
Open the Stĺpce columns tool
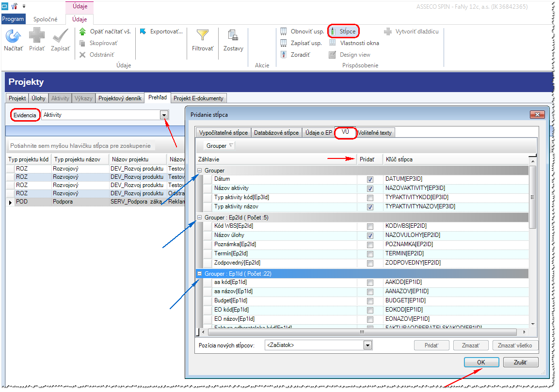pyautogui.click(x=343, y=31)
